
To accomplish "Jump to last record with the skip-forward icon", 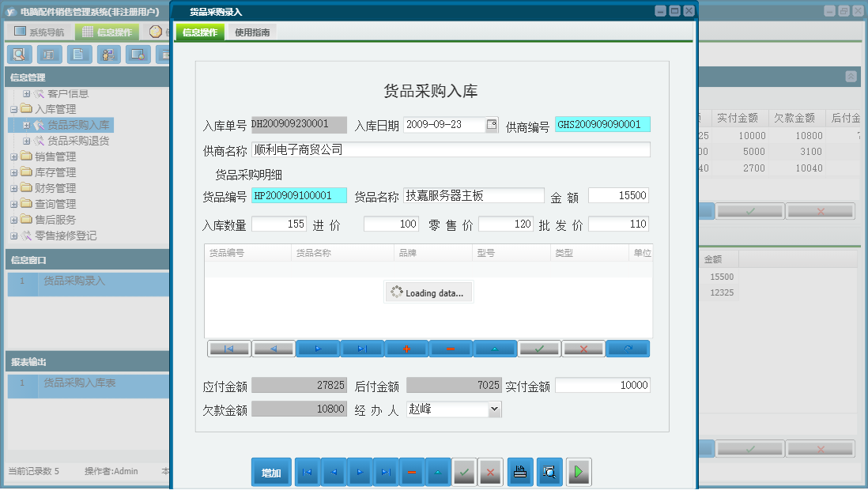I will point(361,348).
